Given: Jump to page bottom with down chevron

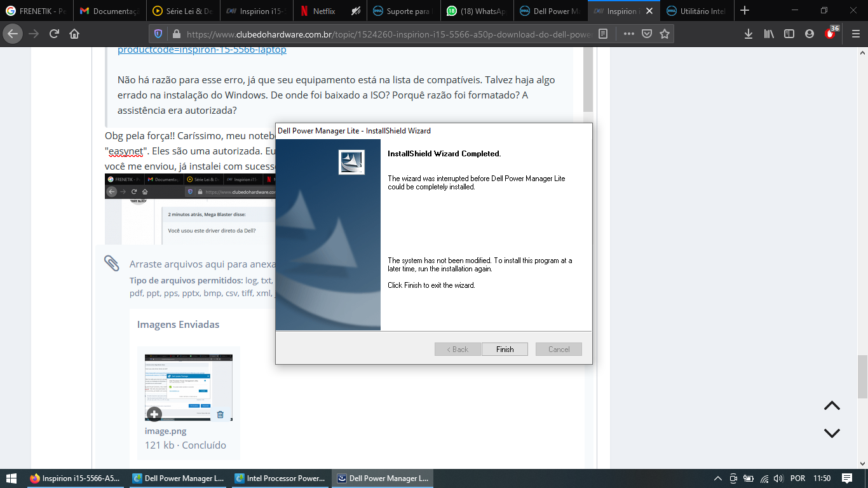Looking at the screenshot, I should point(832,433).
